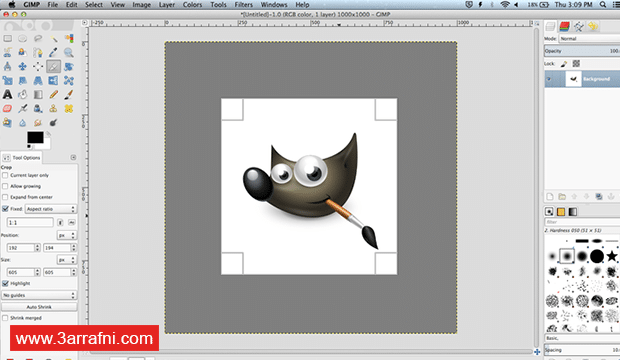The width and height of the screenshot is (620, 360).
Task: Select the Rectangle Select tool
Action: point(8,38)
